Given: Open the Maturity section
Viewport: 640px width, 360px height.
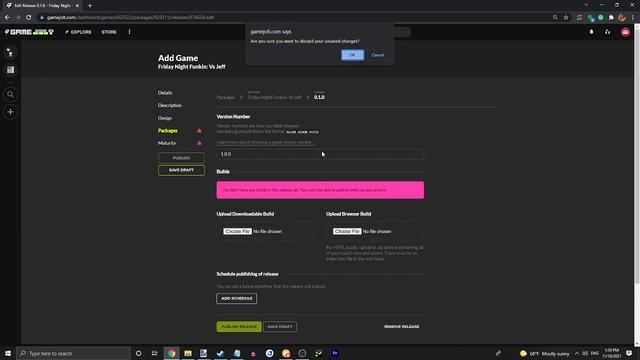Looking at the screenshot, I should 167,143.
